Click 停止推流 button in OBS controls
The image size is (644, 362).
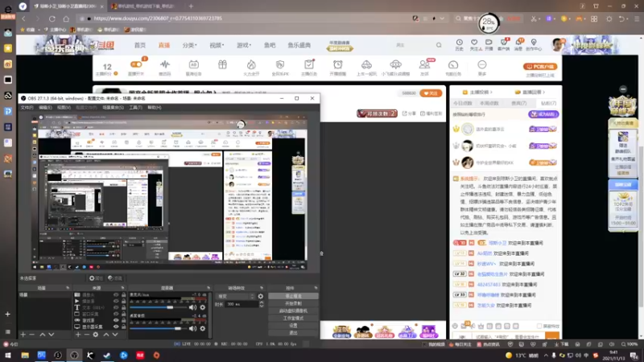click(x=293, y=296)
